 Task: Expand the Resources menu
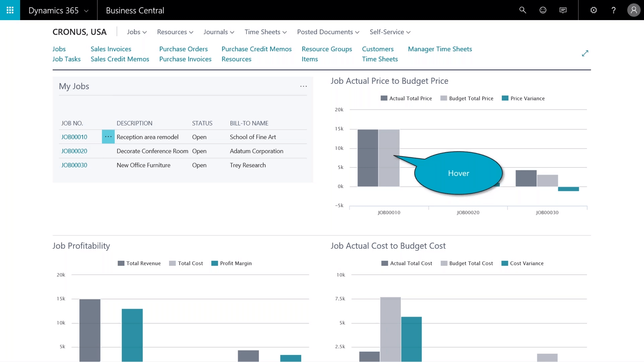tap(175, 32)
